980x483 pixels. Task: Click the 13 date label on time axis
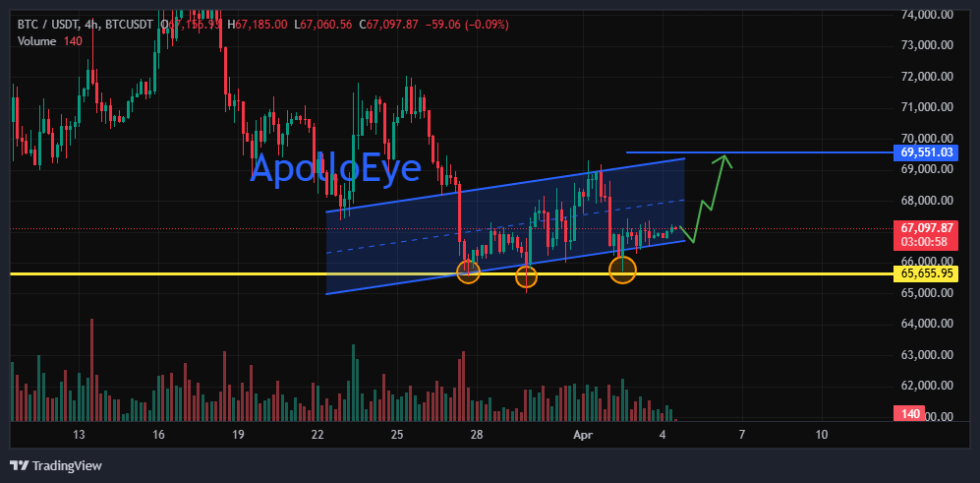point(78,435)
